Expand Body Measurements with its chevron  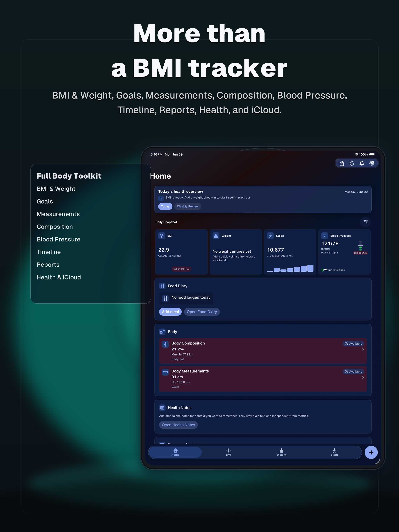pos(363,378)
